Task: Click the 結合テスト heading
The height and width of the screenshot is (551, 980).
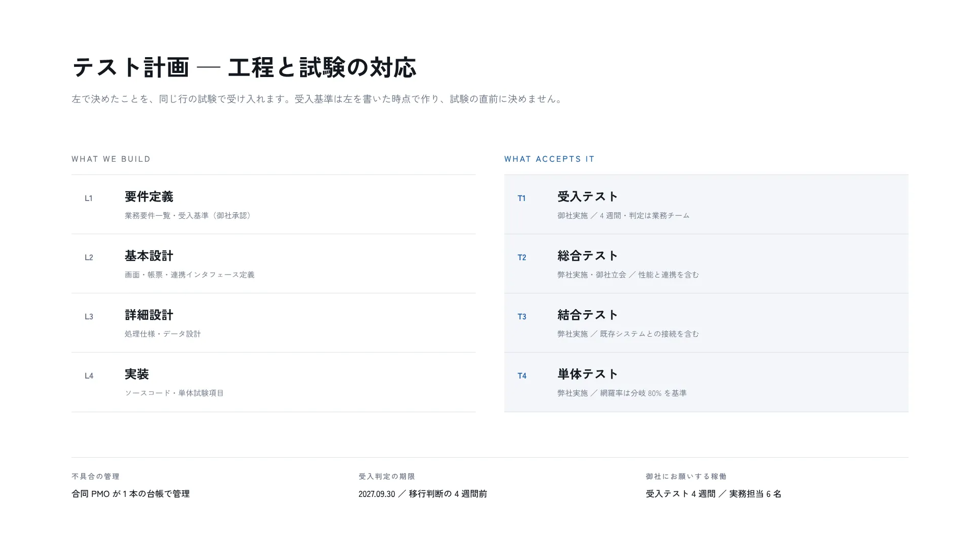Action: tap(588, 315)
